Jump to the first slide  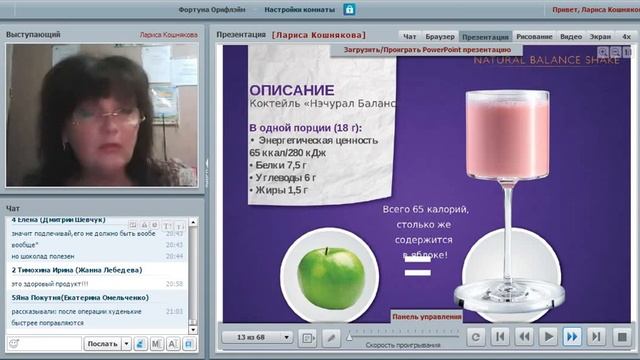click(500, 337)
